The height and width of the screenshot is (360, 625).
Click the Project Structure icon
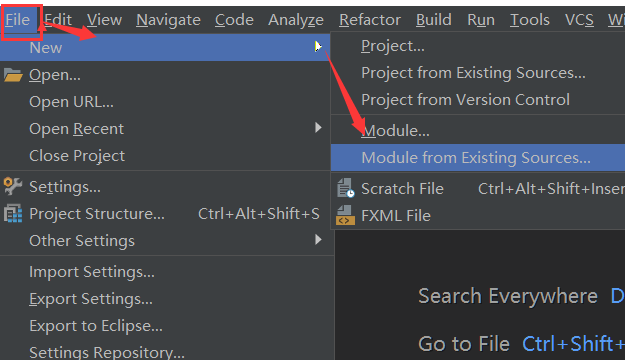13,214
